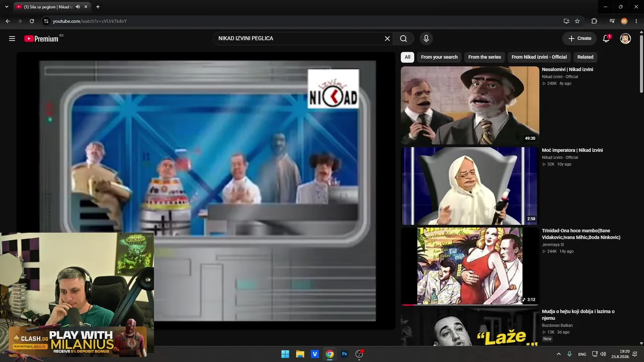Open the Chrome profile avatar
The image size is (644, 362).
click(624, 21)
